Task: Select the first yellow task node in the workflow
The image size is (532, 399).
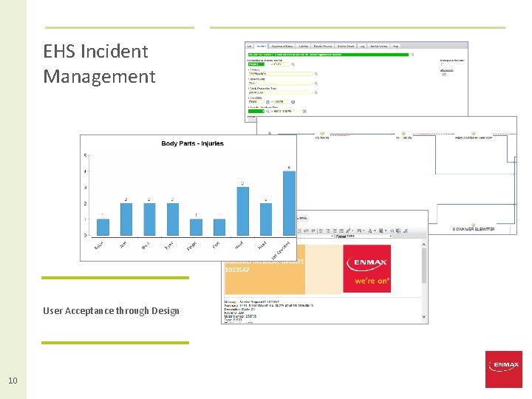Action: (322, 133)
